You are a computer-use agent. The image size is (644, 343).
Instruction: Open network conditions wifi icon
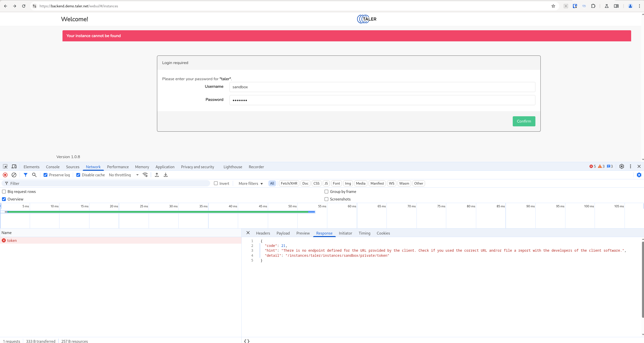pyautogui.click(x=145, y=175)
